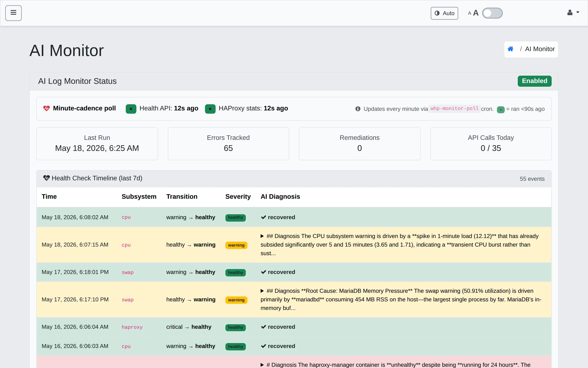Click the Last Run stat card
Viewport: 588px width, 368px height.
pos(97,144)
